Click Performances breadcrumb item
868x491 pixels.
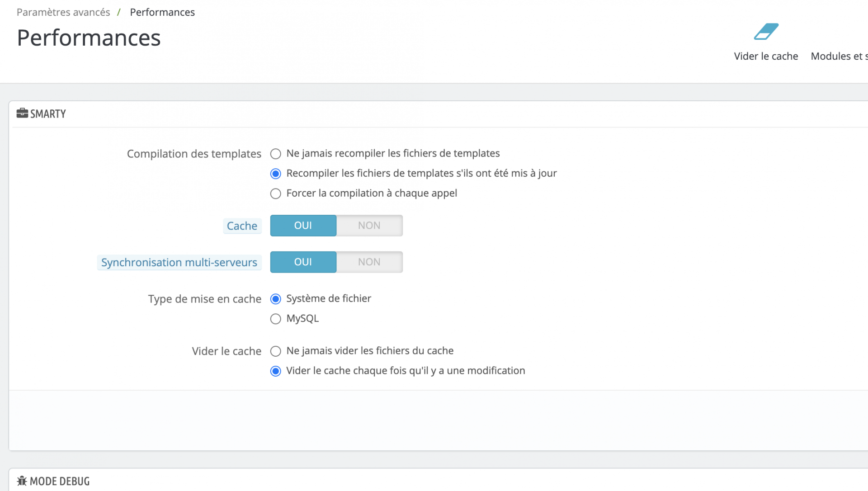click(162, 12)
